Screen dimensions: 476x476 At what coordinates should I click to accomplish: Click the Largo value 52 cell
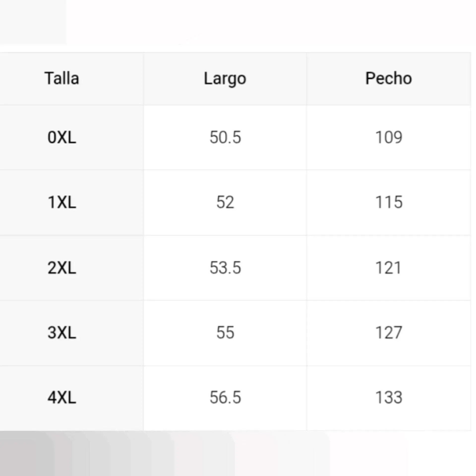[225, 202]
